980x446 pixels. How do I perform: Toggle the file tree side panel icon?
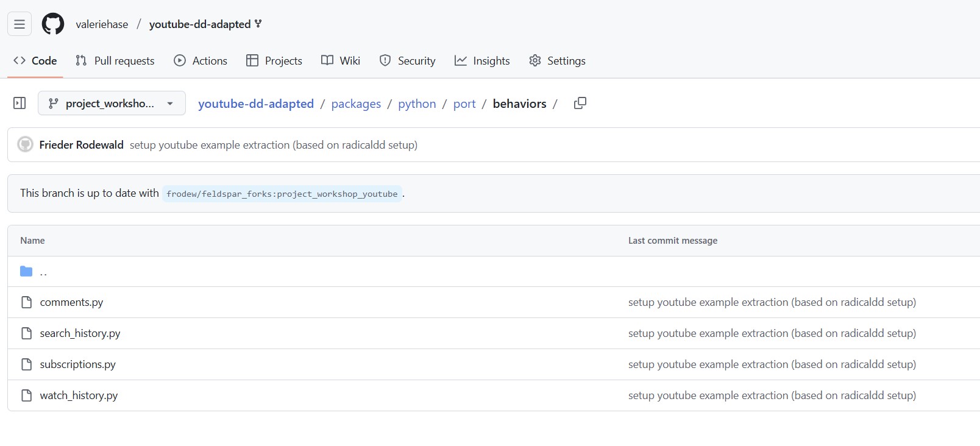click(x=20, y=104)
